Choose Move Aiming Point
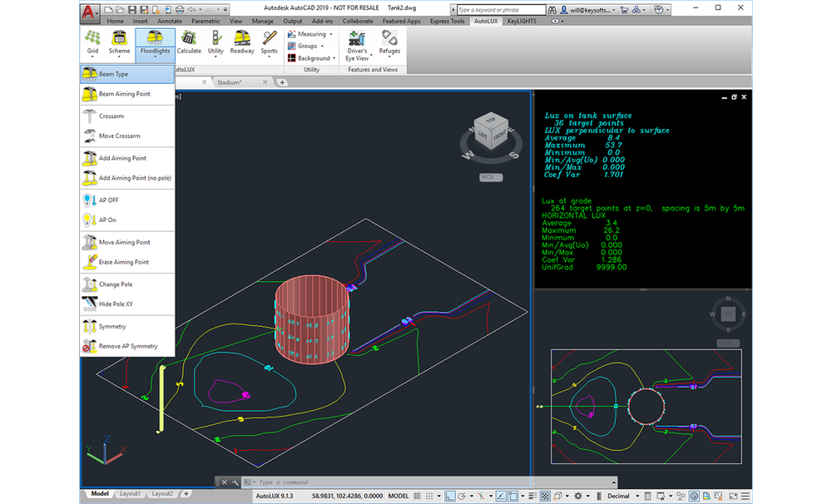 pyautogui.click(x=127, y=242)
